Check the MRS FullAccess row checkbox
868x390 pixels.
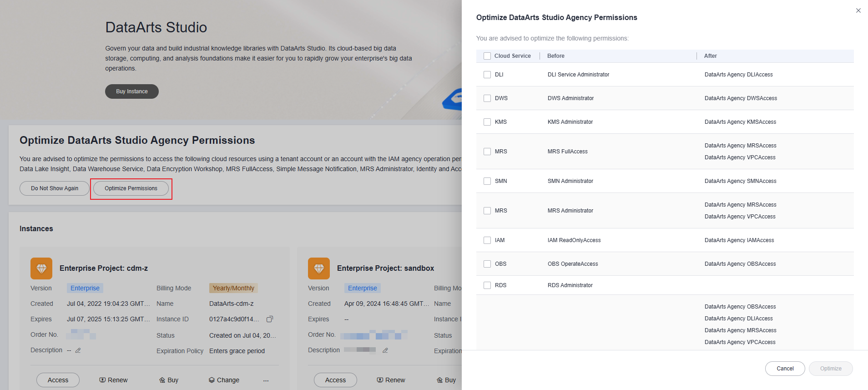[487, 152]
